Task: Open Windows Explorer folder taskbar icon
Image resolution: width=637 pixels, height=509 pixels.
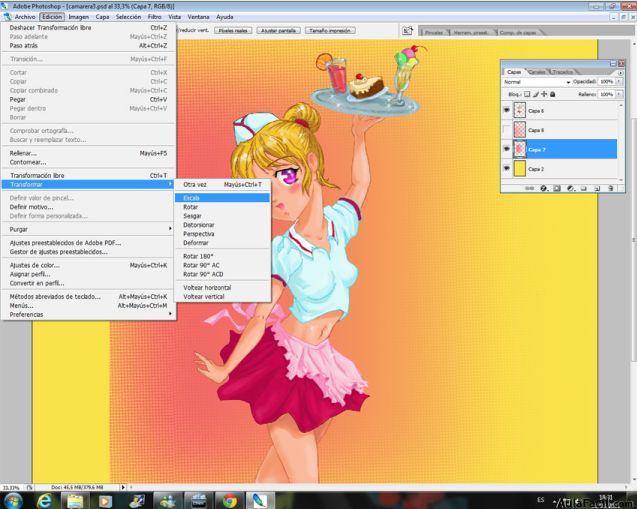Action: (x=75, y=501)
